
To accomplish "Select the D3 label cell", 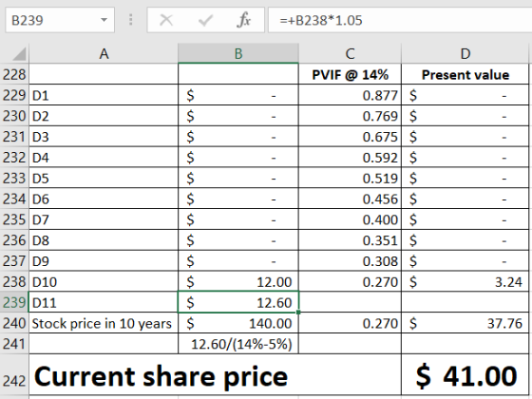I will click(x=104, y=137).
